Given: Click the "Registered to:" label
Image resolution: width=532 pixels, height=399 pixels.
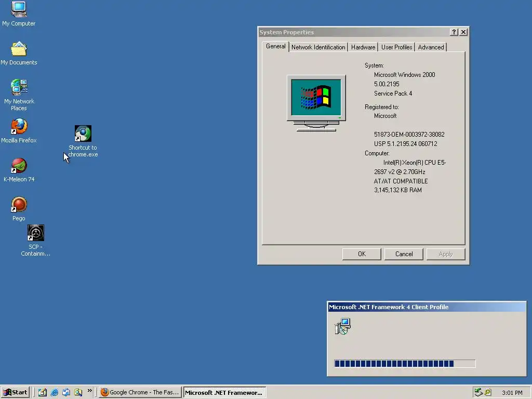Looking at the screenshot, I should pos(382,107).
